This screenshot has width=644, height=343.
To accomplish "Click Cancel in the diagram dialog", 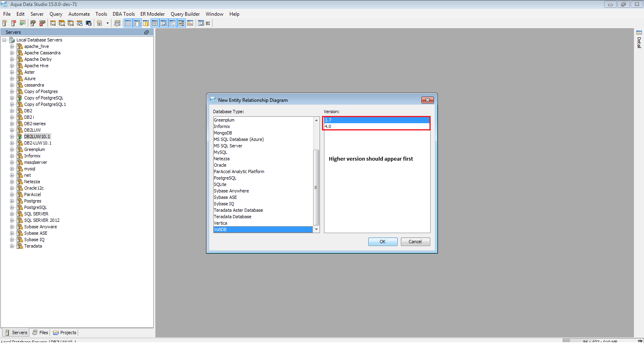I will tap(415, 242).
